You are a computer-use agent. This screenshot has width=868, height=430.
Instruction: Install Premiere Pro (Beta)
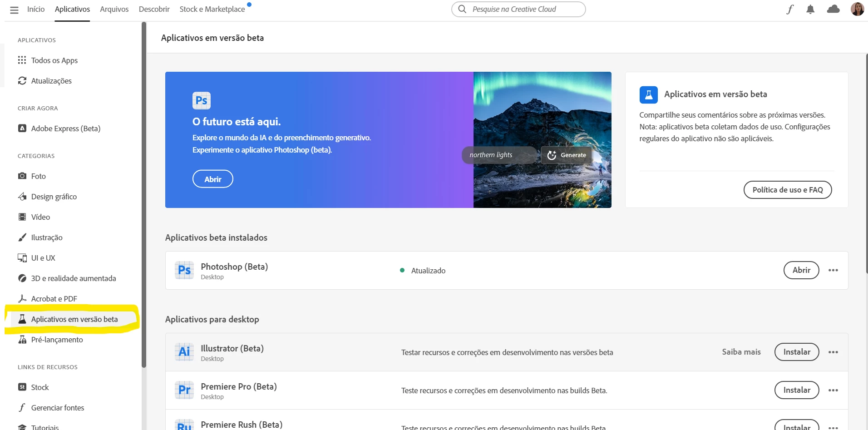(x=797, y=390)
